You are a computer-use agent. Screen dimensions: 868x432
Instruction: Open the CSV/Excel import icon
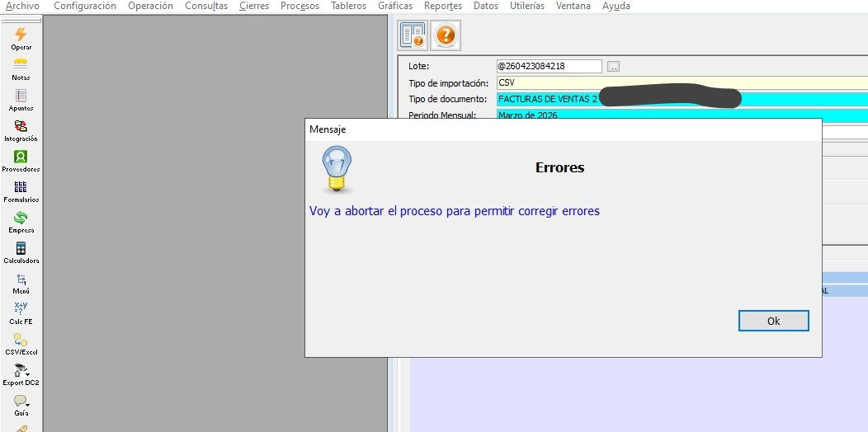click(x=21, y=340)
